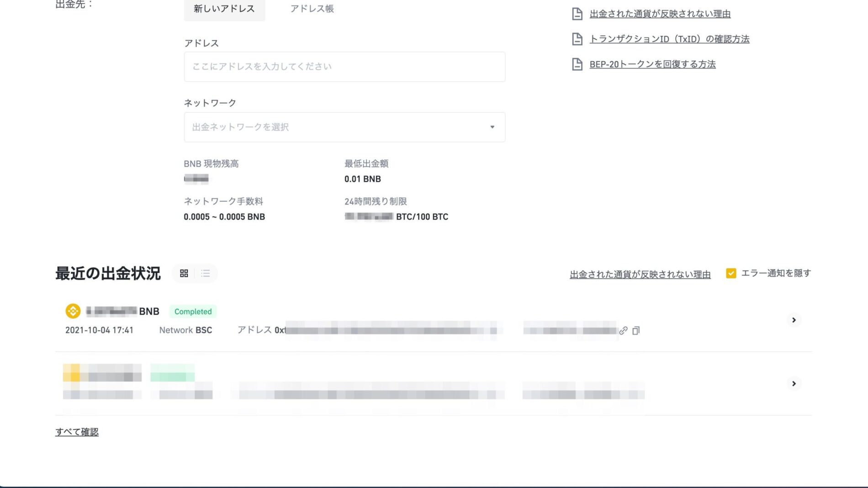
Task: Switch to list view of recent withdrawals
Action: [x=206, y=273]
